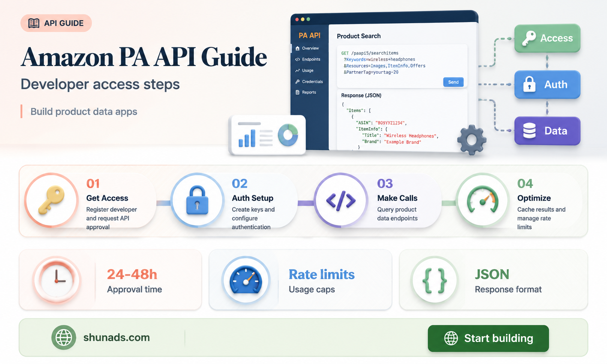Click the green gauge icon for step 04

(x=483, y=200)
